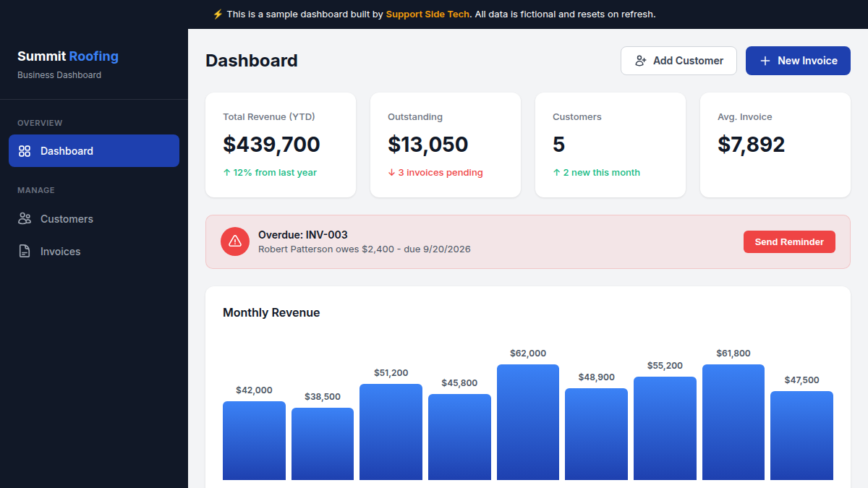Create a New Invoice
Screen dimensions: 868x488
798,61
